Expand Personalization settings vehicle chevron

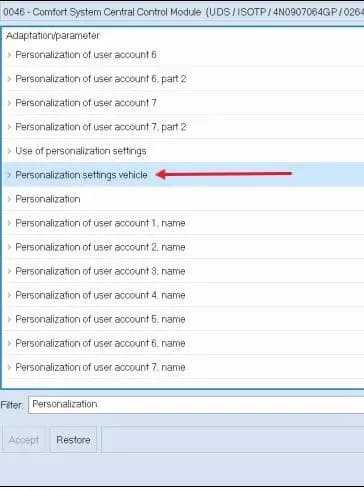tap(9, 175)
